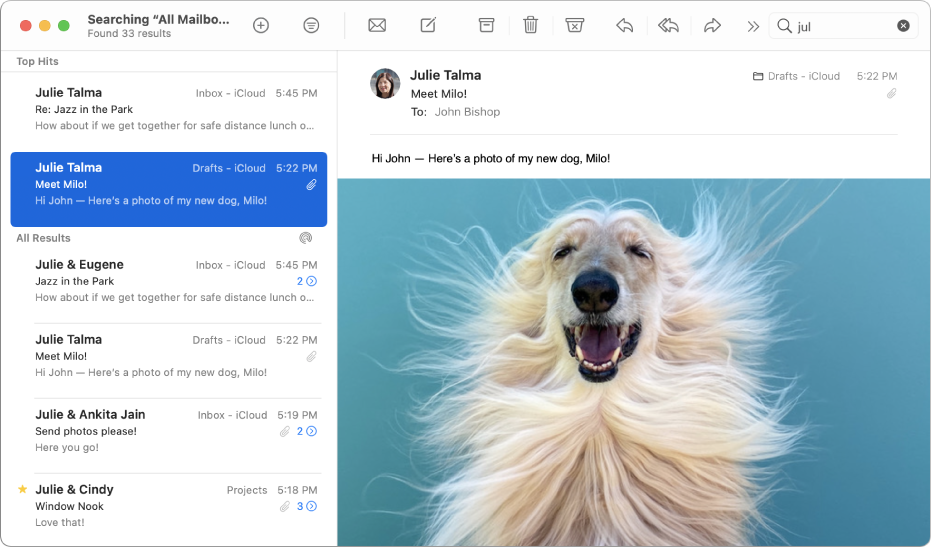Reply to the selected message
The height and width of the screenshot is (548, 931).
625,26
